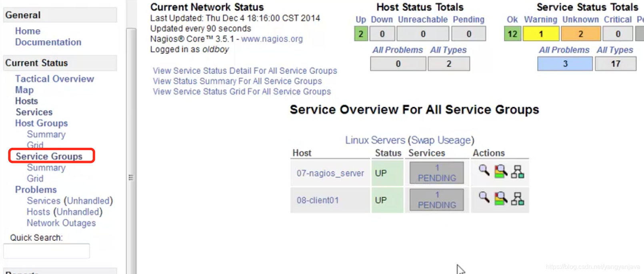Open the Home link in sidebar
Image resolution: width=644 pixels, height=274 pixels.
click(x=28, y=31)
